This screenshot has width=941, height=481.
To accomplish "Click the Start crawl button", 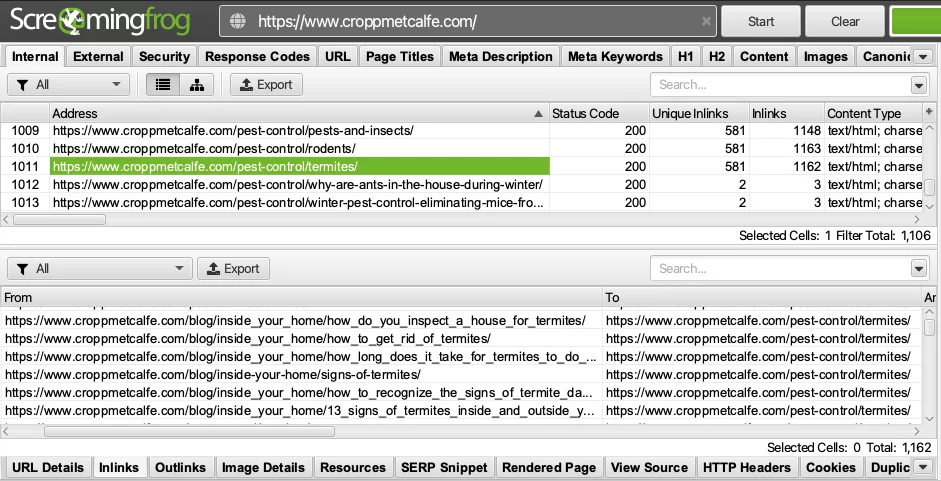I will (761, 22).
